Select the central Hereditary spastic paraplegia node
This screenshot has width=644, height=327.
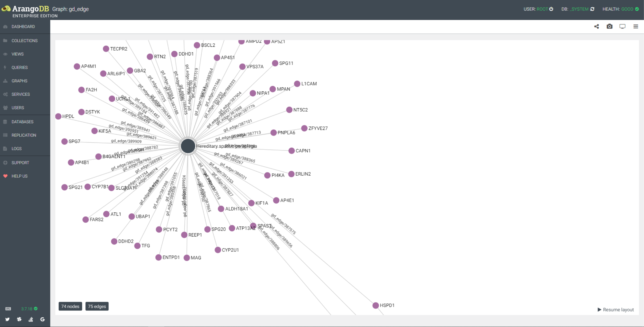[188, 146]
